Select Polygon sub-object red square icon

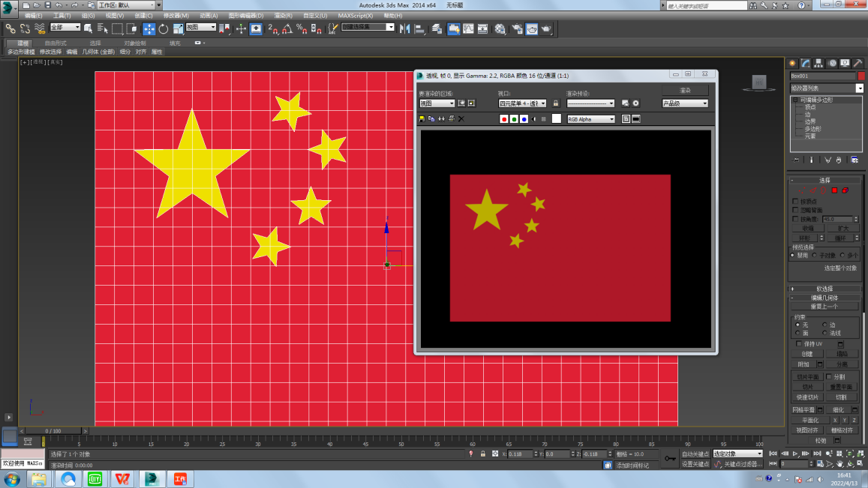(834, 190)
